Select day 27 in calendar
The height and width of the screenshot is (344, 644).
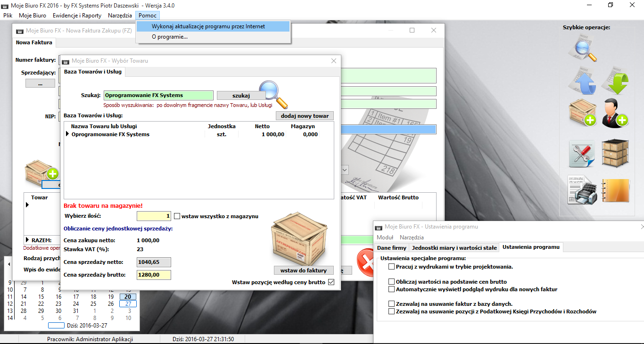point(128,304)
